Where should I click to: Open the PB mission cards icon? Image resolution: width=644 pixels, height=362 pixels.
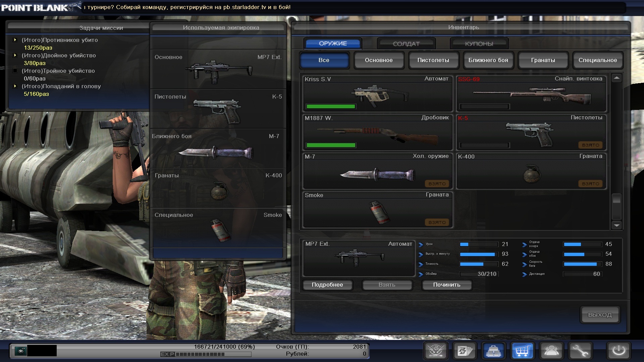pos(465,351)
